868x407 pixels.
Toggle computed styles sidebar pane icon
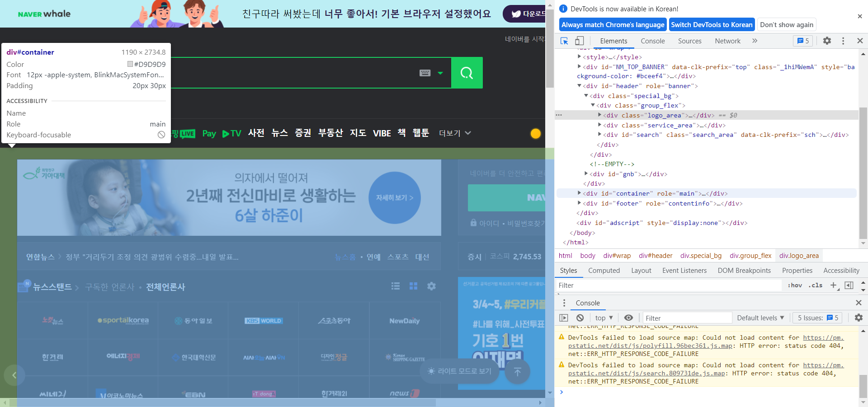click(x=849, y=285)
